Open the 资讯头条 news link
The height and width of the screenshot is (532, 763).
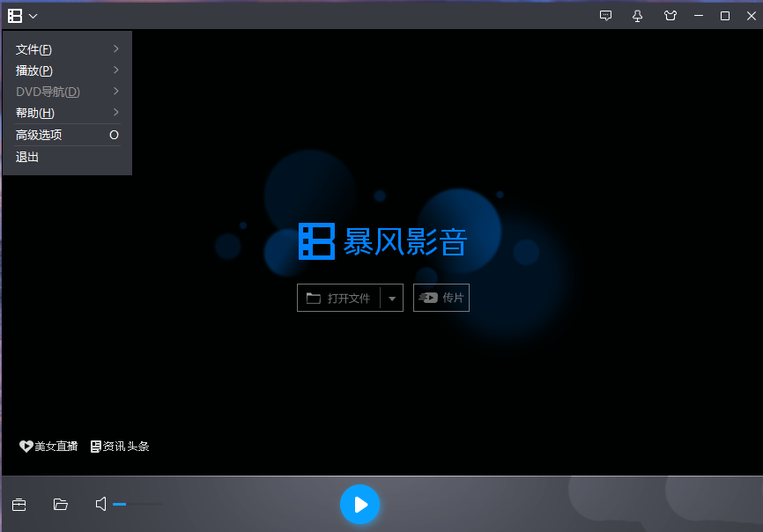click(x=120, y=446)
